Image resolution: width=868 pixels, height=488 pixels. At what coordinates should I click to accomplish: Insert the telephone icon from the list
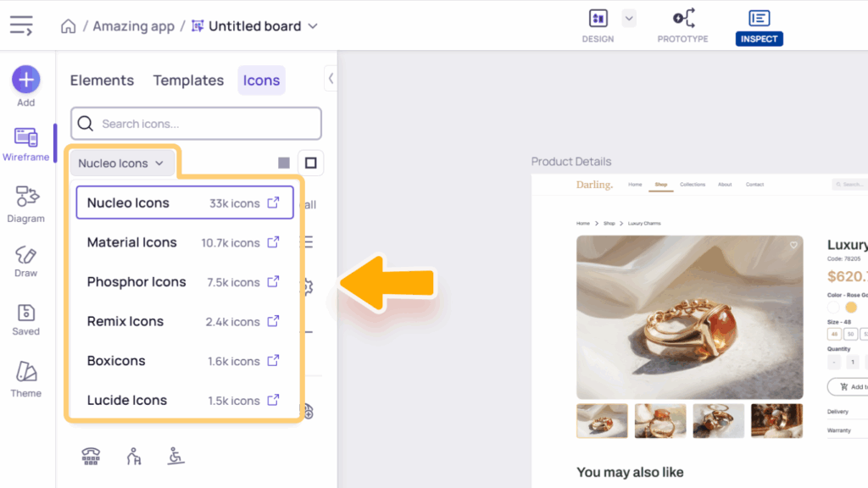[91, 457]
